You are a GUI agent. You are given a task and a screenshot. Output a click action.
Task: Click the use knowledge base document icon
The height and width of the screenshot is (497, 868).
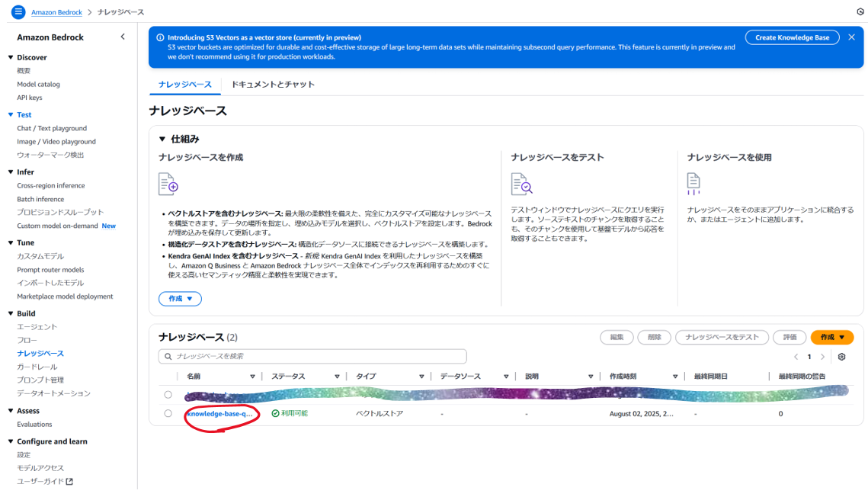coord(693,184)
